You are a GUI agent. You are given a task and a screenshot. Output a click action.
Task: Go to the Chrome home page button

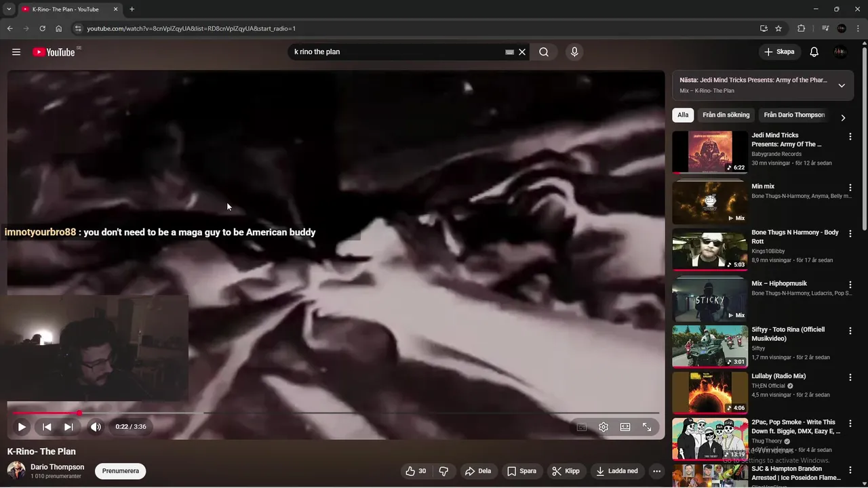[59, 28]
